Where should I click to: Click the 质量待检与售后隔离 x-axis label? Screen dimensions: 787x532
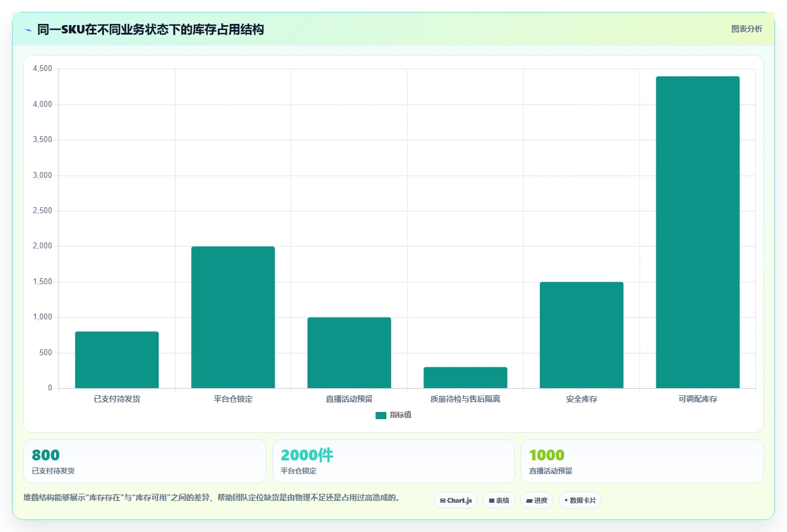pyautogui.click(x=465, y=399)
